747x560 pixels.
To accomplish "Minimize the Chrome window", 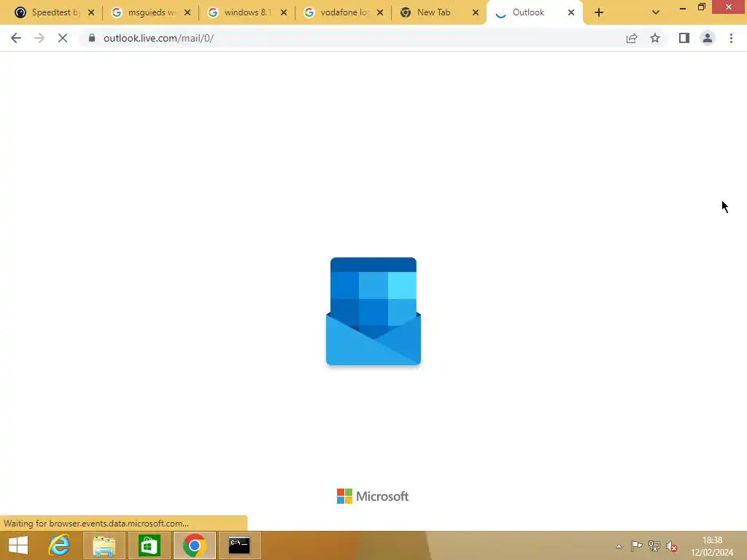I will pos(683,7).
